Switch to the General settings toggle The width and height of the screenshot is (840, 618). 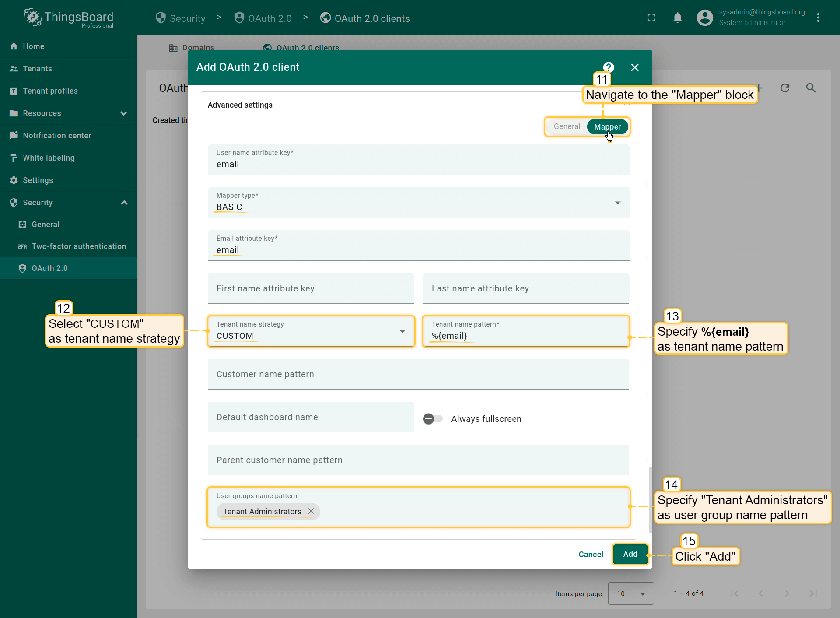pos(567,126)
